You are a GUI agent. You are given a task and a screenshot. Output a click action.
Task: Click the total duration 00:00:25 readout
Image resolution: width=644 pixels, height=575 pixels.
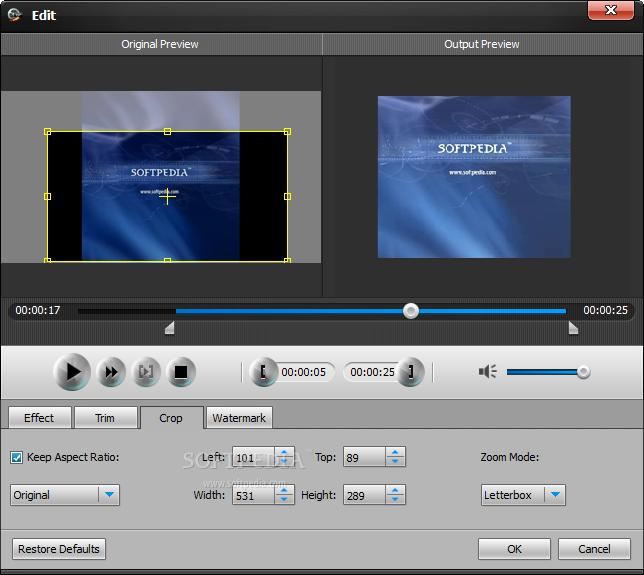coord(605,310)
